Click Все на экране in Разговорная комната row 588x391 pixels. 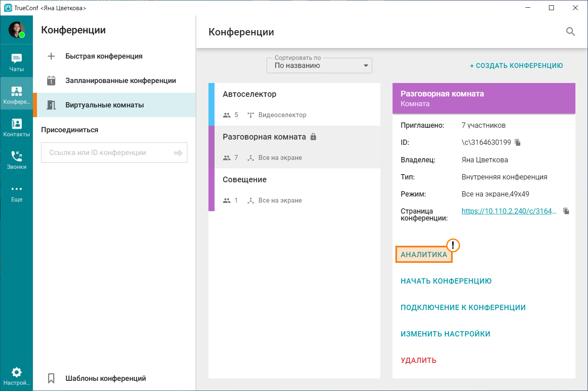[280, 158]
